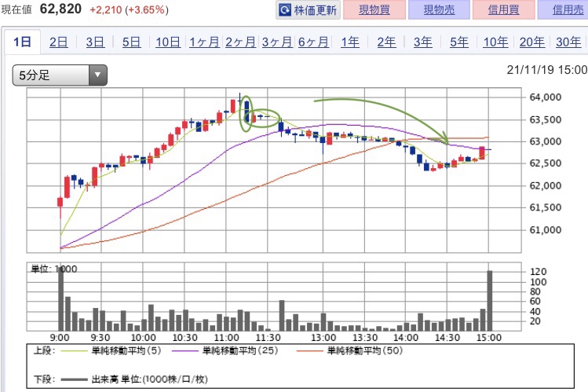Click the purple 25-period average legend line
The image size is (588, 392).
[x=184, y=351]
